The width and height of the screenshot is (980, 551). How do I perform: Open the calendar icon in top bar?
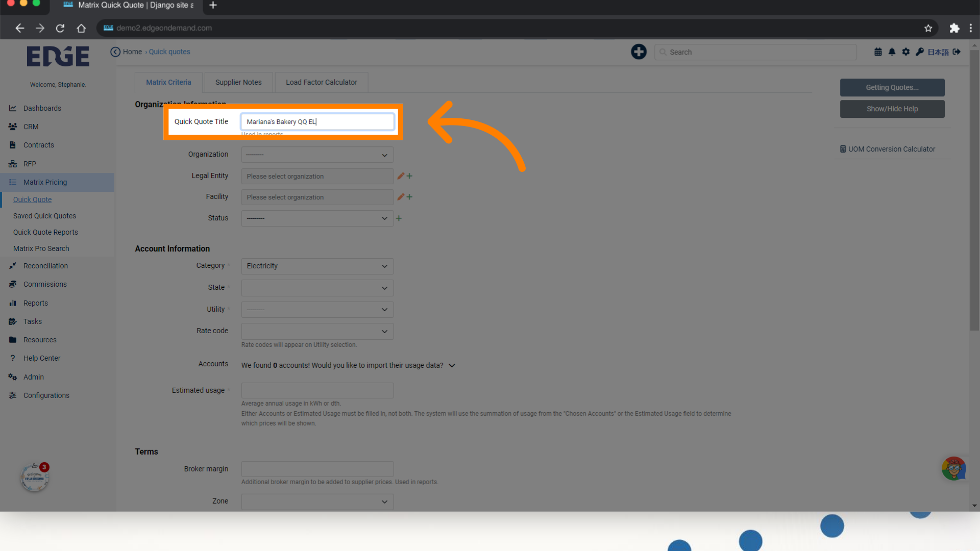(x=878, y=52)
